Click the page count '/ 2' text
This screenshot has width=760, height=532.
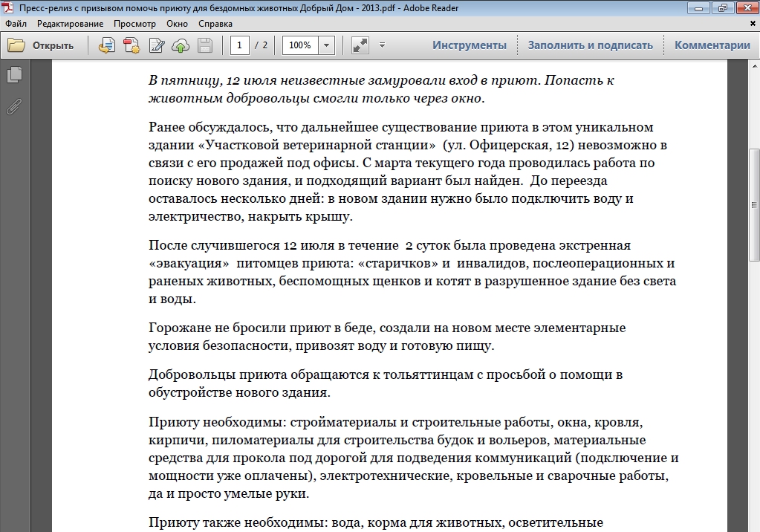click(x=262, y=45)
